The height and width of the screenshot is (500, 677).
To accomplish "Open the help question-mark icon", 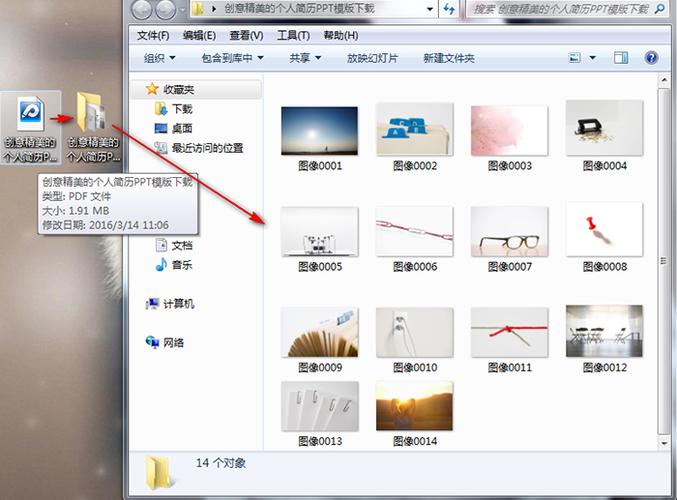I will click(x=651, y=57).
